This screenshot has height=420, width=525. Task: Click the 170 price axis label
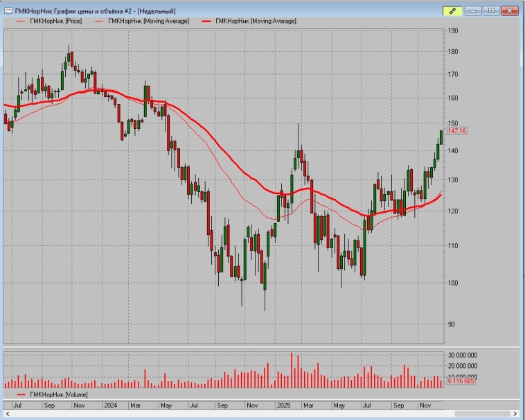[453, 74]
